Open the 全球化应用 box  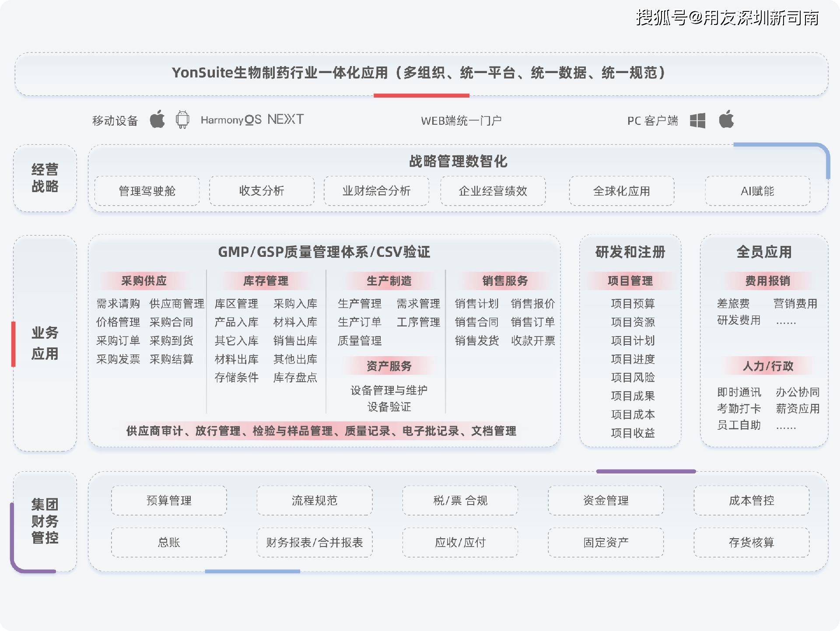pyautogui.click(x=621, y=191)
